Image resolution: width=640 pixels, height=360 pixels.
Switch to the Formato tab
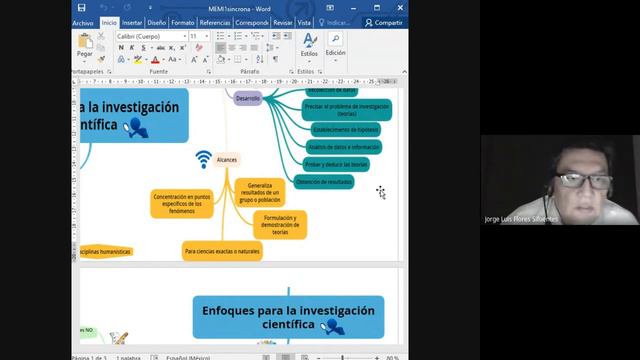pyautogui.click(x=182, y=23)
